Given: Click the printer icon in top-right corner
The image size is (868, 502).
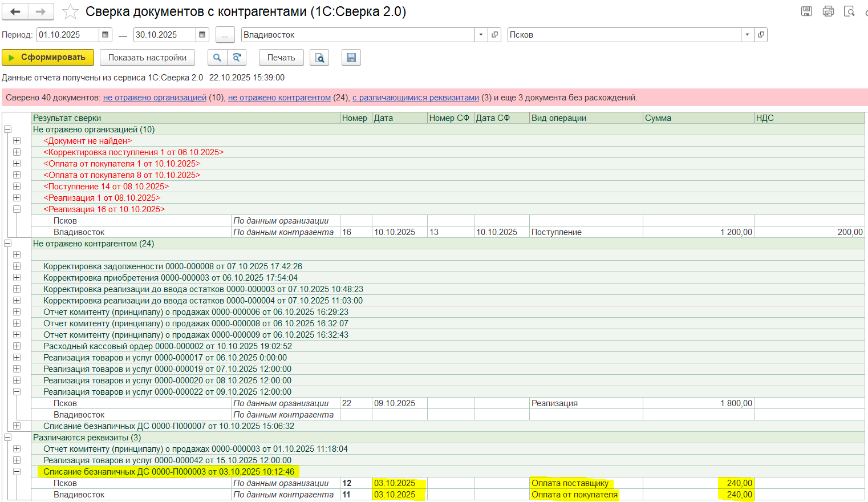Looking at the screenshot, I should (828, 11).
